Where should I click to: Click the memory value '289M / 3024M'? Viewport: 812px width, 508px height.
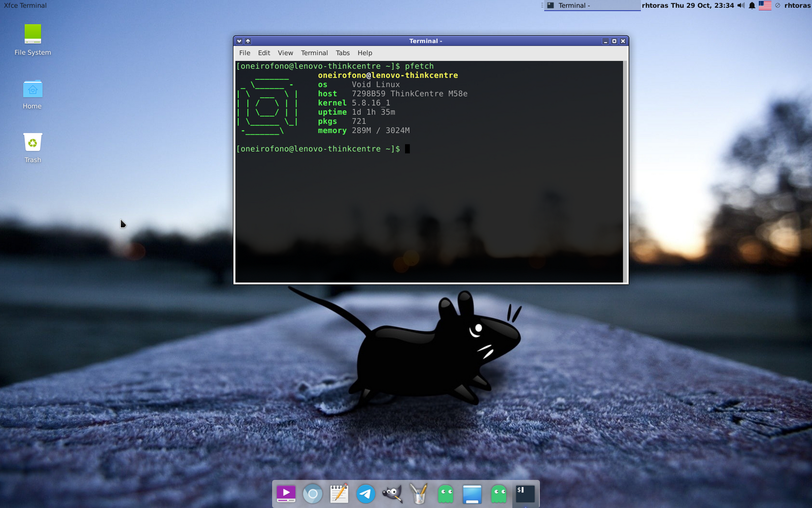(381, 131)
